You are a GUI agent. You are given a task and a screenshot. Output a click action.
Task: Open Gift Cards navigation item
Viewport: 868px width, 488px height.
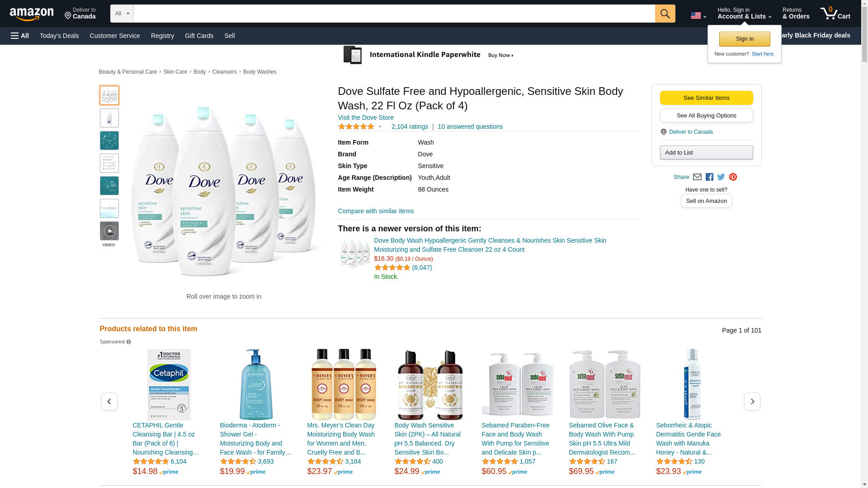[x=199, y=36]
